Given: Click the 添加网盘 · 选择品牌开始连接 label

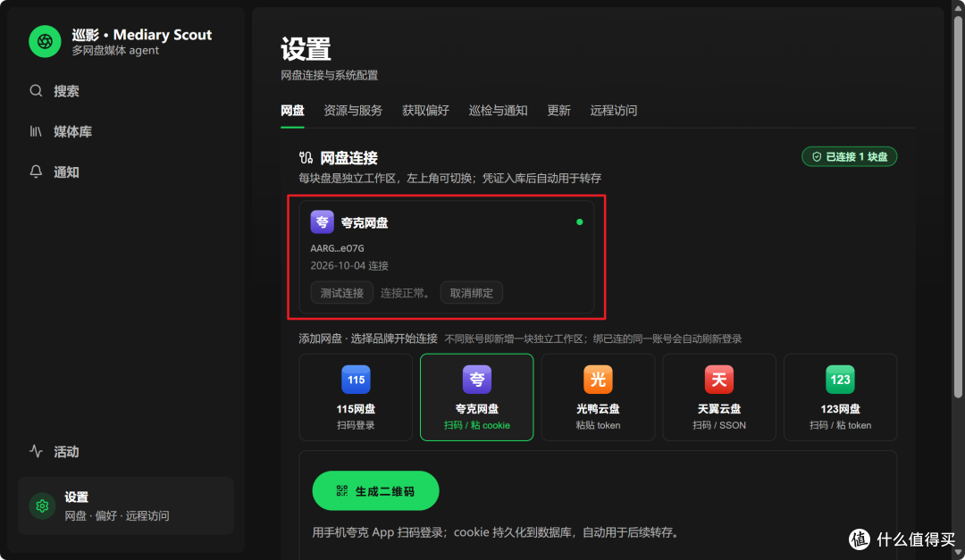Looking at the screenshot, I should [368, 339].
